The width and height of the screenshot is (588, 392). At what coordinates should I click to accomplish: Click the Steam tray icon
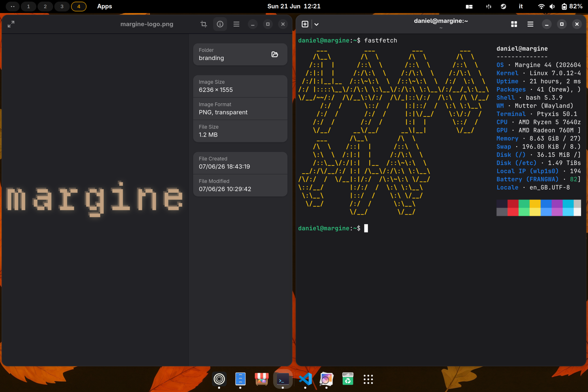(x=503, y=6)
